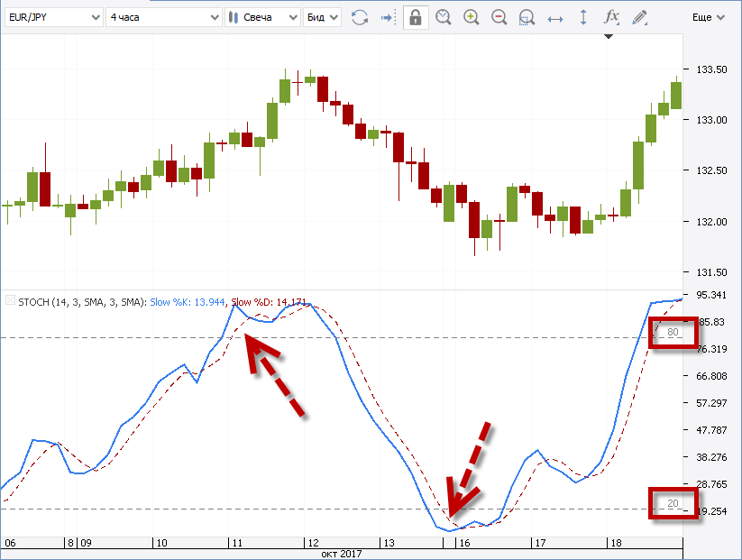The height and width of the screenshot is (560, 742).
Task: Click the 80 overbought level label
Action: click(673, 332)
